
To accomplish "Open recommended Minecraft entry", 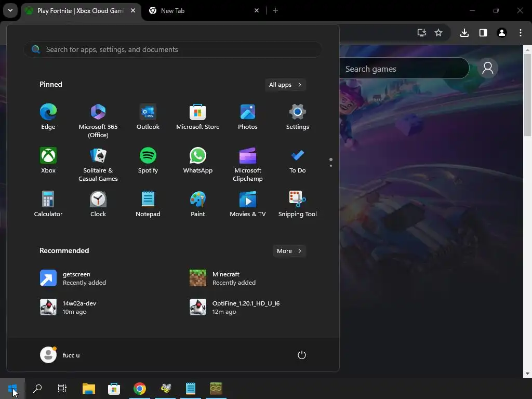I will [222, 278].
